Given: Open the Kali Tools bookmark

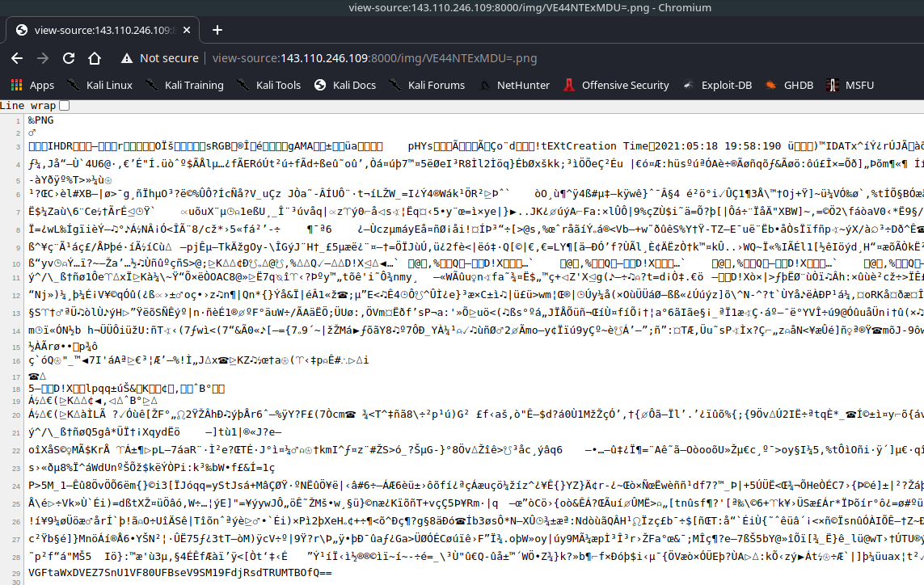Looking at the screenshot, I should click(x=269, y=85).
